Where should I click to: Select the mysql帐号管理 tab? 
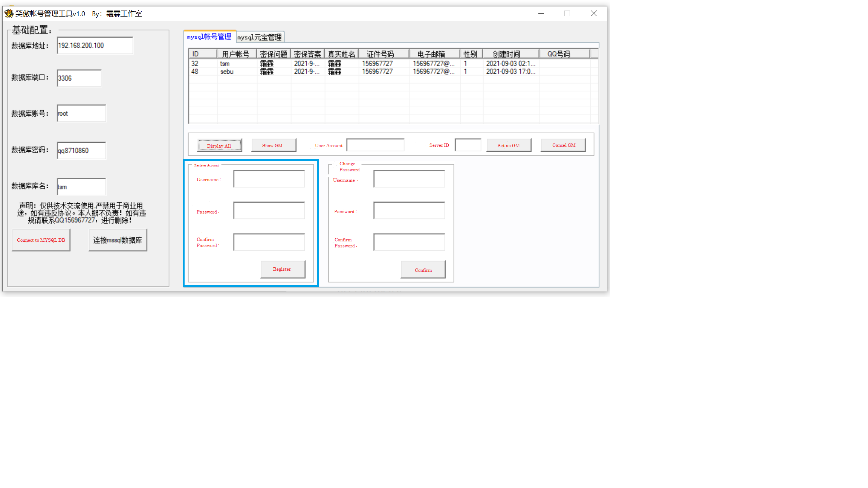coord(209,37)
